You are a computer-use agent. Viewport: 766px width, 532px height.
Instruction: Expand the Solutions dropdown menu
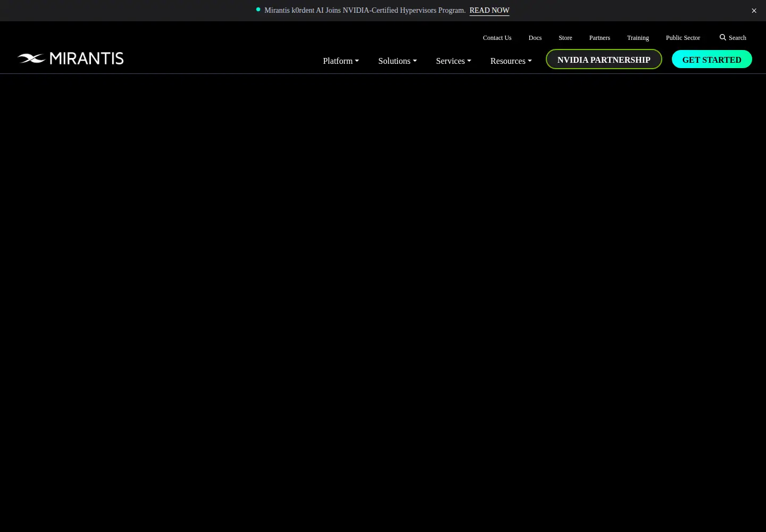[397, 61]
